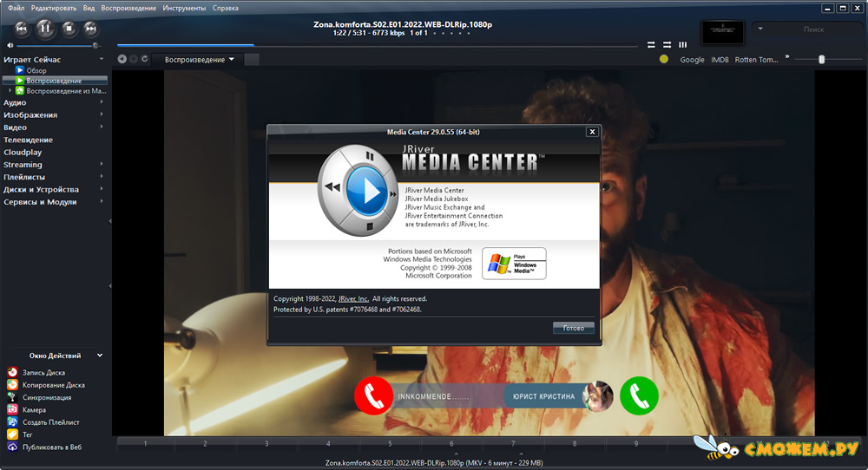Click the Камера camera icon
This screenshot has width=868, height=470.
[12, 409]
